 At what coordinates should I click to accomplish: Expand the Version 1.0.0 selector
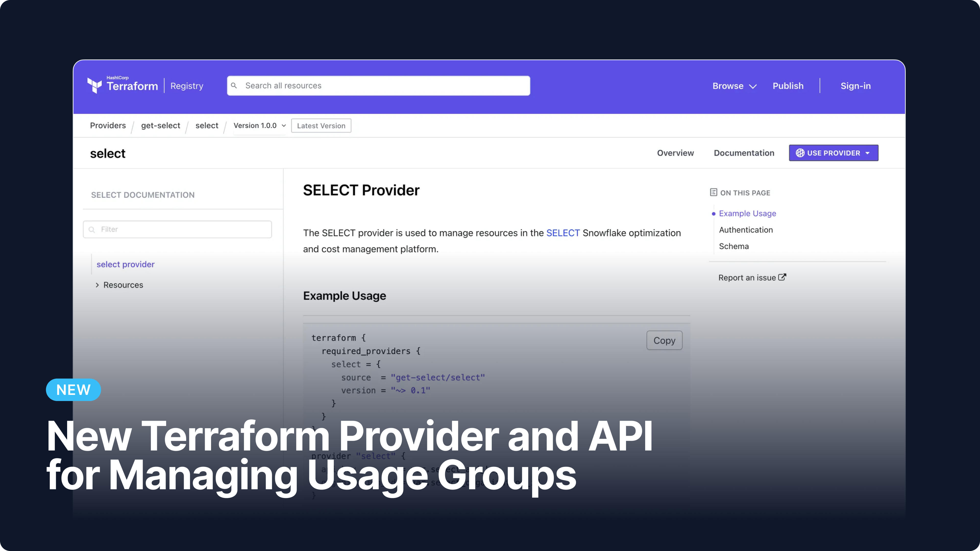[x=260, y=126]
